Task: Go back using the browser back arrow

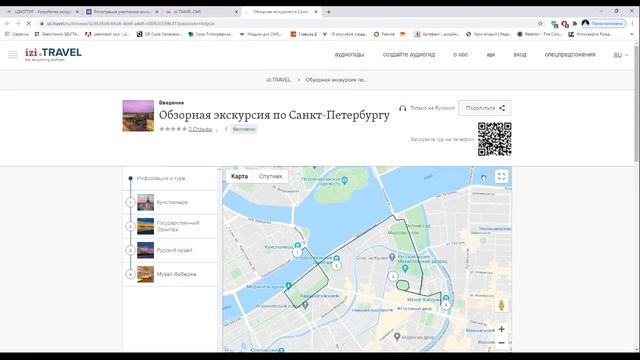Action: click(7, 24)
